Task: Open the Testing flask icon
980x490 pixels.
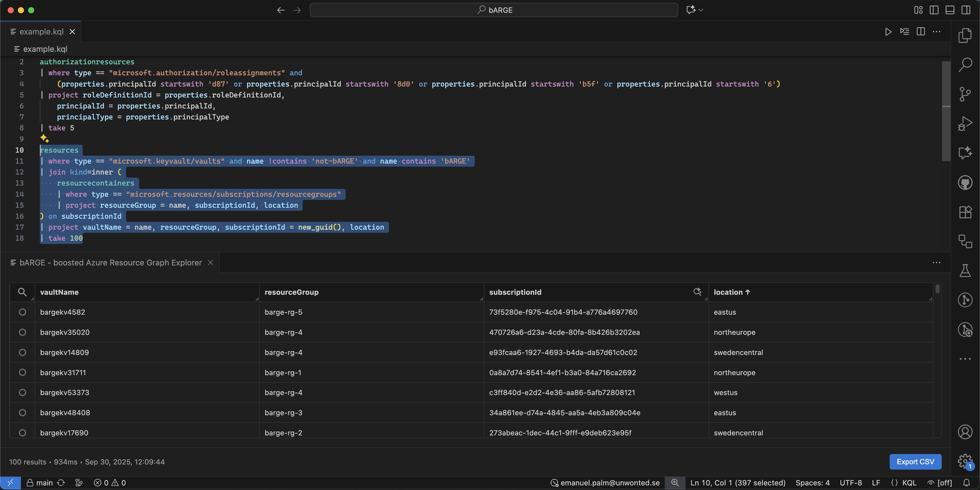Action: coord(965,271)
